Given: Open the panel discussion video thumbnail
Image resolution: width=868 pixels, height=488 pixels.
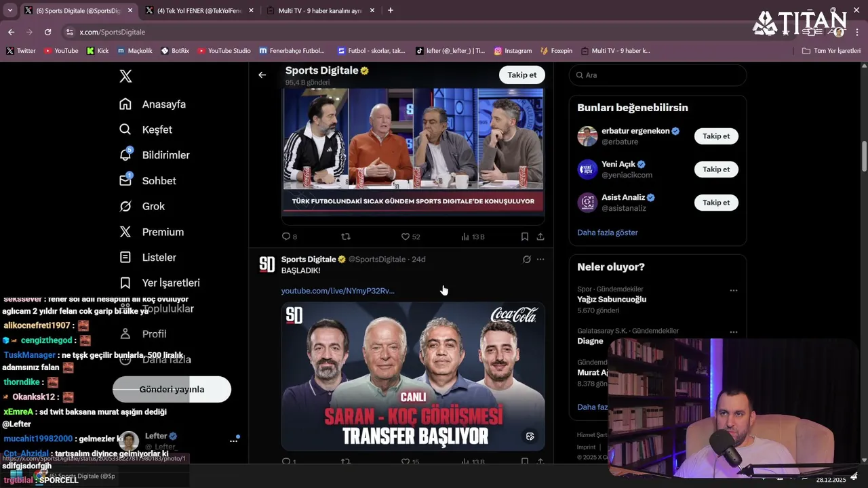Looking at the screenshot, I should pyautogui.click(x=413, y=153).
